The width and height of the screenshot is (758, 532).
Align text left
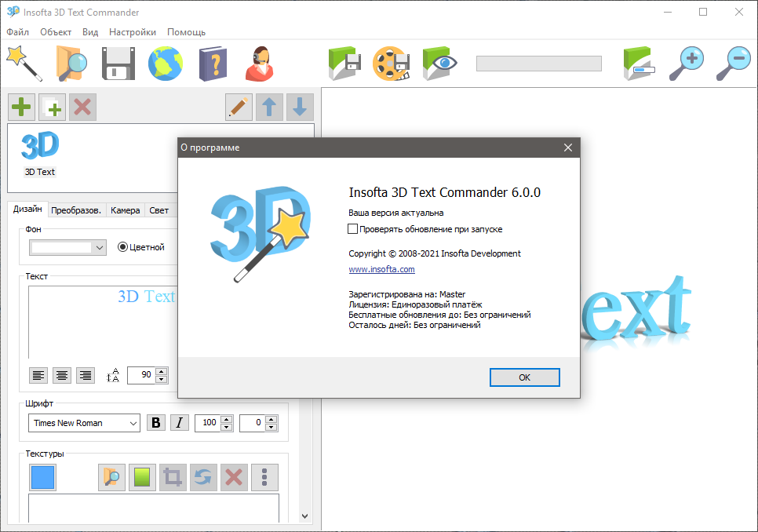(x=38, y=375)
